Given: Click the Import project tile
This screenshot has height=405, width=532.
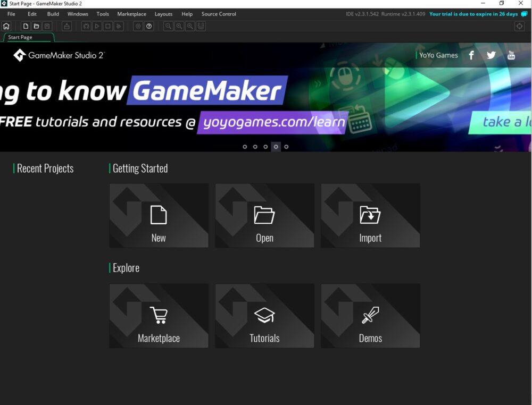Looking at the screenshot, I should (370, 216).
